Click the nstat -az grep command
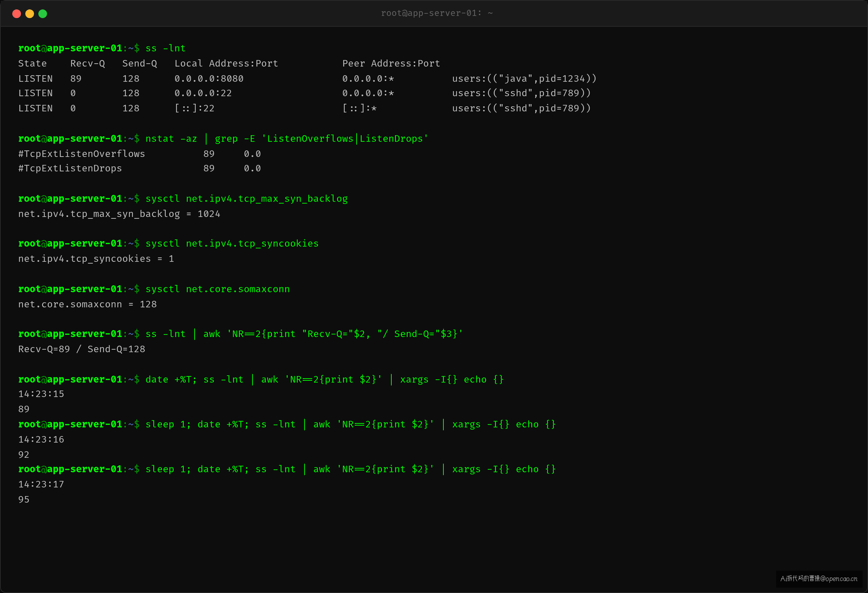Screen dimensions: 868x593 click(286, 138)
